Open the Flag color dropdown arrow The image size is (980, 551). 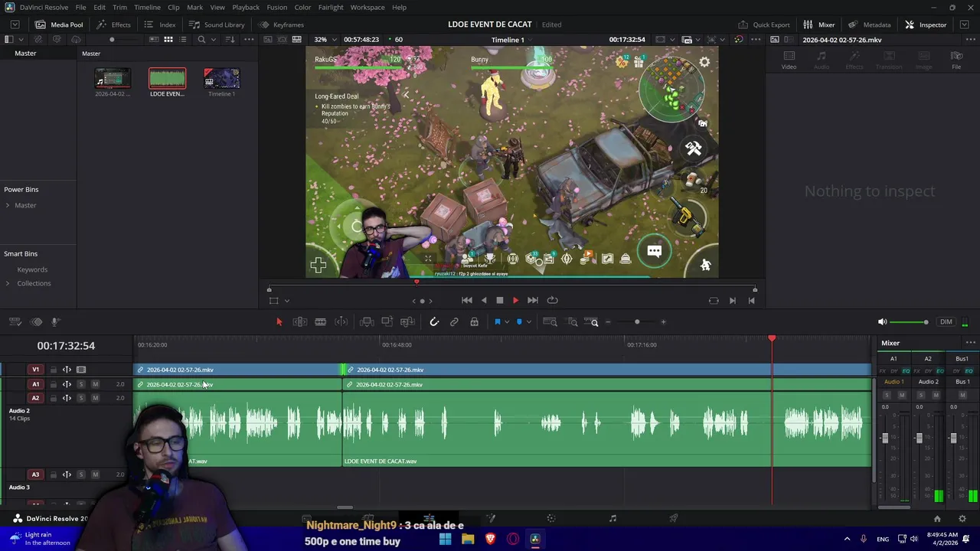coord(506,322)
